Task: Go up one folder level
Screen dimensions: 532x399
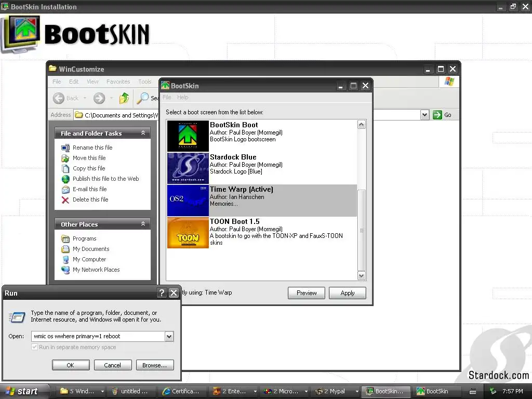Action: click(x=124, y=98)
